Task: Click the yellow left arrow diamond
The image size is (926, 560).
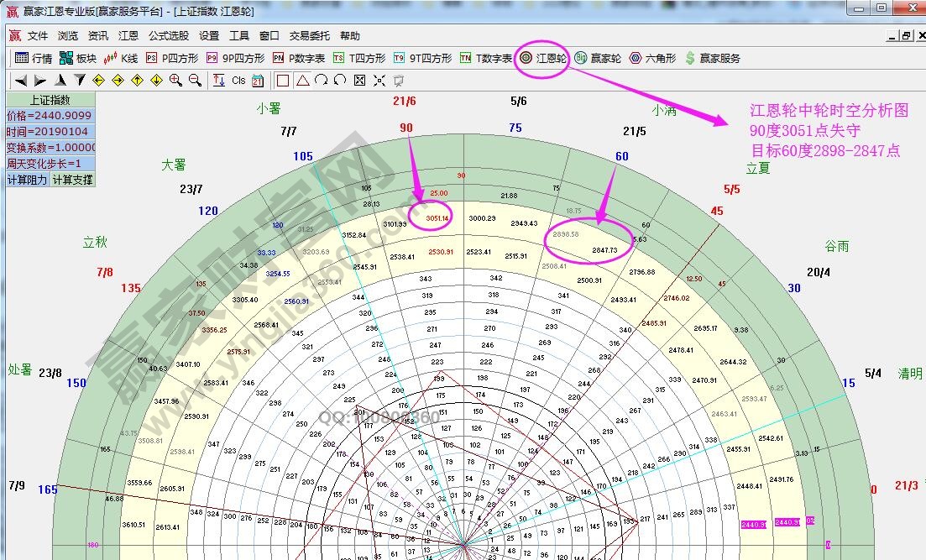Action: pos(98,81)
